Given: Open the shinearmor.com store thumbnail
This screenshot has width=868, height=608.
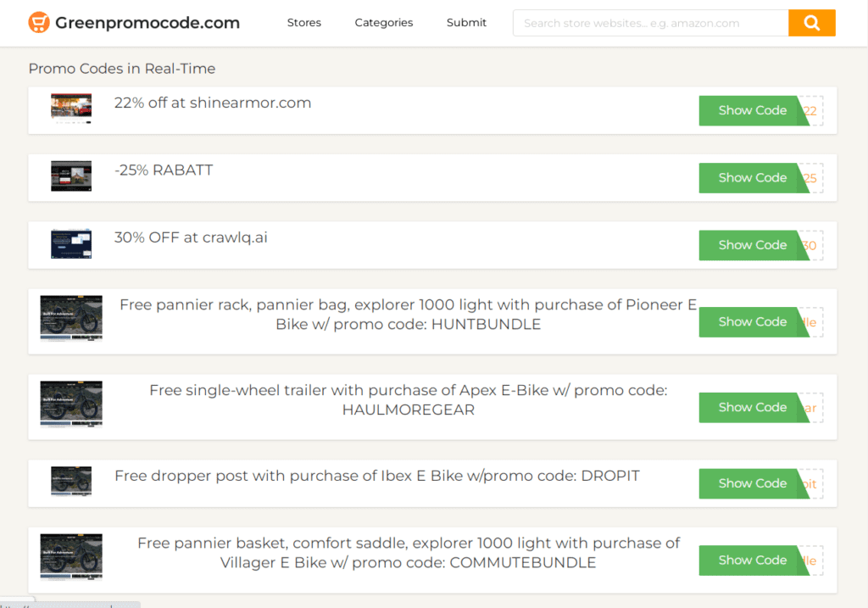Looking at the screenshot, I should pos(71,109).
